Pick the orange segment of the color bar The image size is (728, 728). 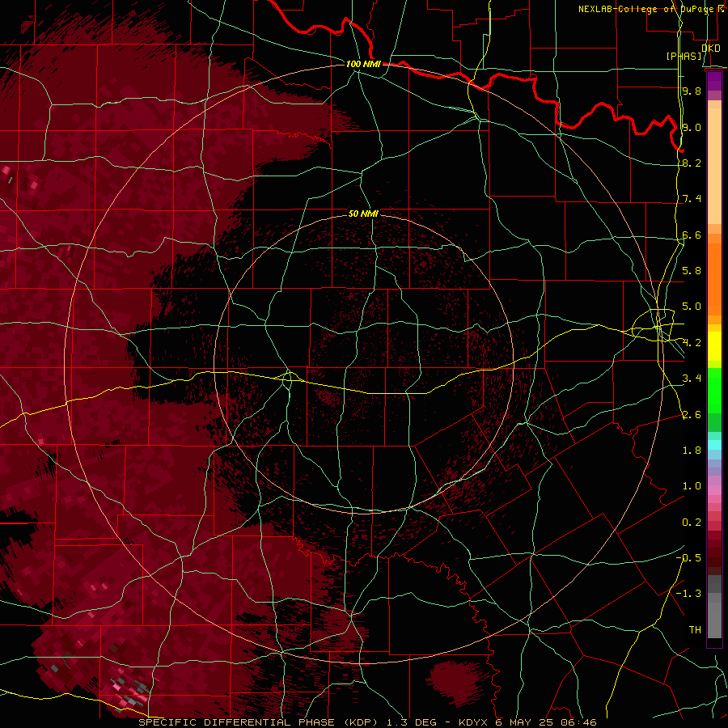tap(714, 279)
